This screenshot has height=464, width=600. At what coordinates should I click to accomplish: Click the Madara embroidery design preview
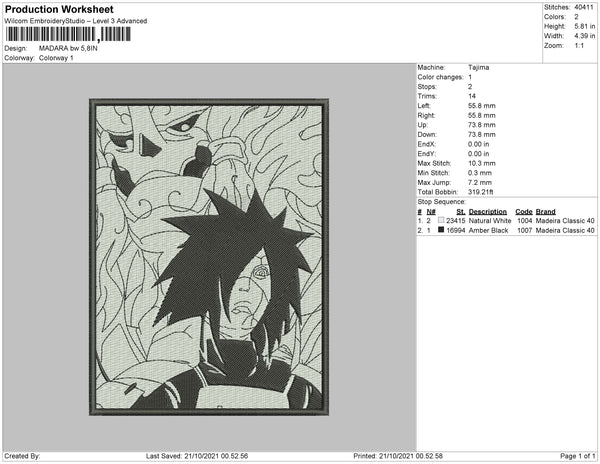(x=209, y=257)
